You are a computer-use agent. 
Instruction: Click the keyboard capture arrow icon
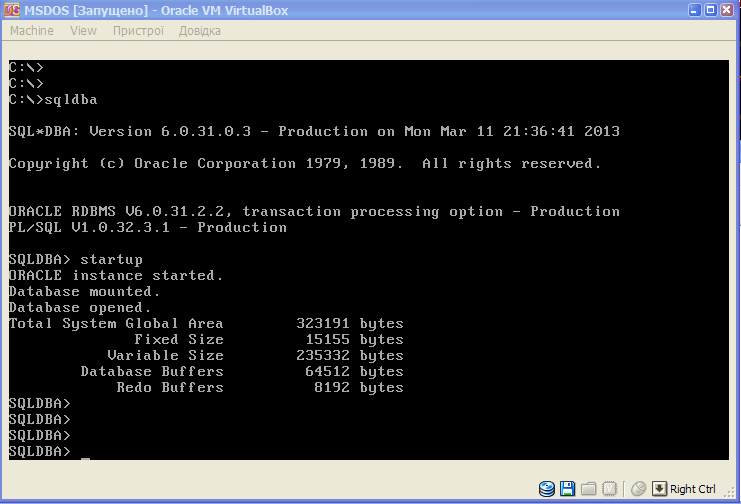pyautogui.click(x=659, y=488)
